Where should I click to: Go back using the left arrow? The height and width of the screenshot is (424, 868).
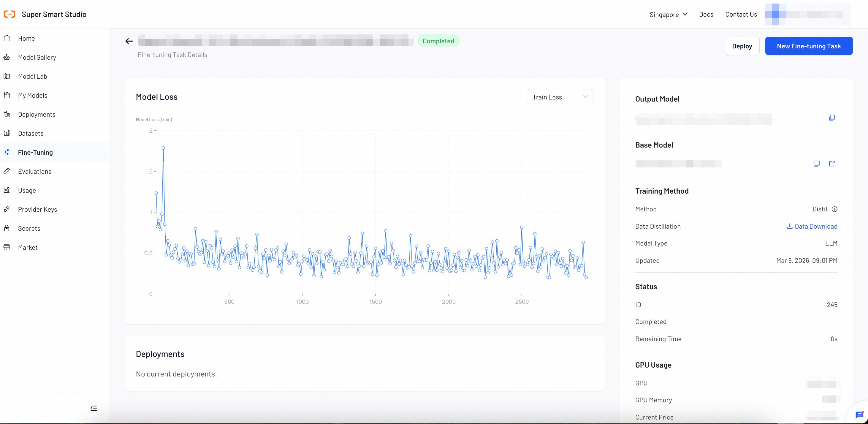[x=129, y=41]
